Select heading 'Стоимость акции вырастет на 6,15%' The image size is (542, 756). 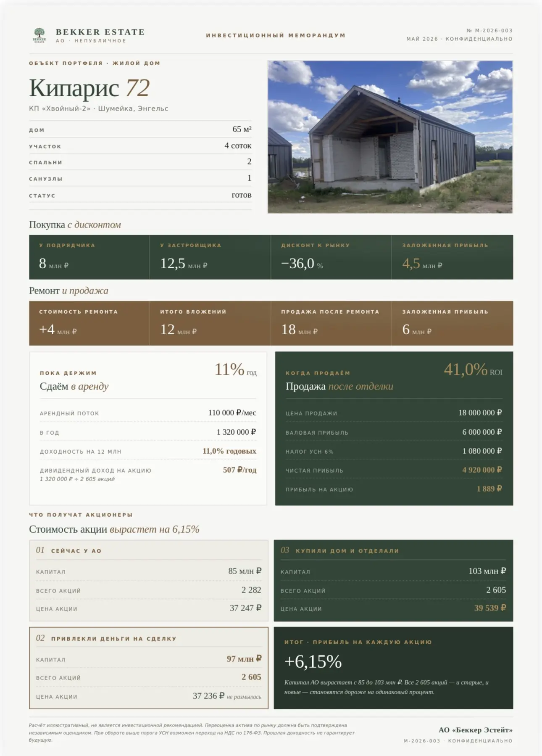pyautogui.click(x=114, y=529)
